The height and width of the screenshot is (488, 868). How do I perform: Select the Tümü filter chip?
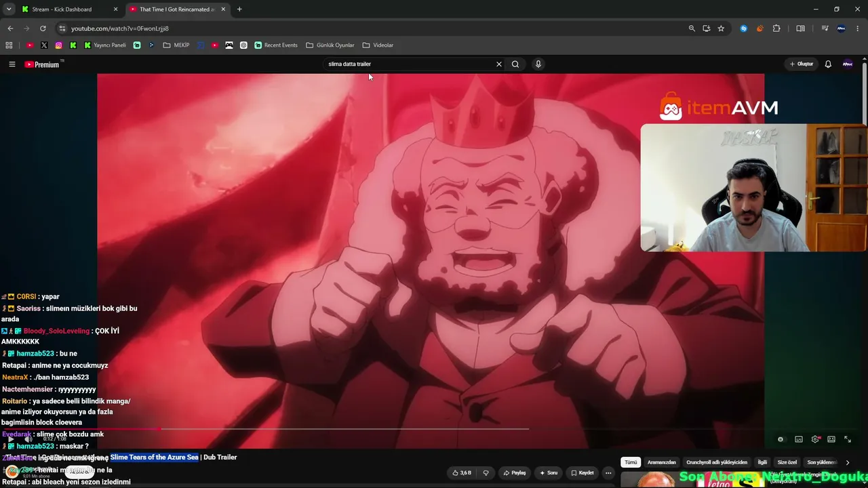click(631, 462)
